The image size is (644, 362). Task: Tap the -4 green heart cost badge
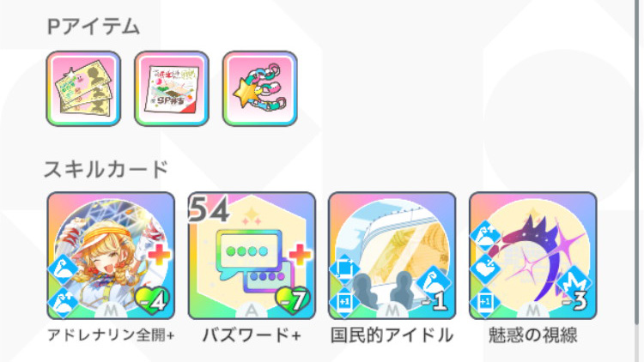click(x=152, y=301)
